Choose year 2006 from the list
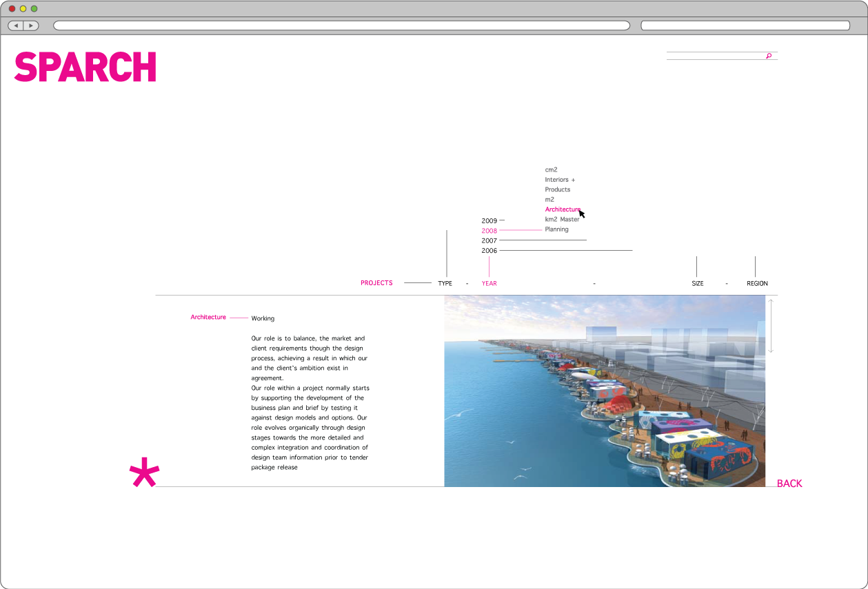Screen dimensions: 868x589 click(489, 251)
